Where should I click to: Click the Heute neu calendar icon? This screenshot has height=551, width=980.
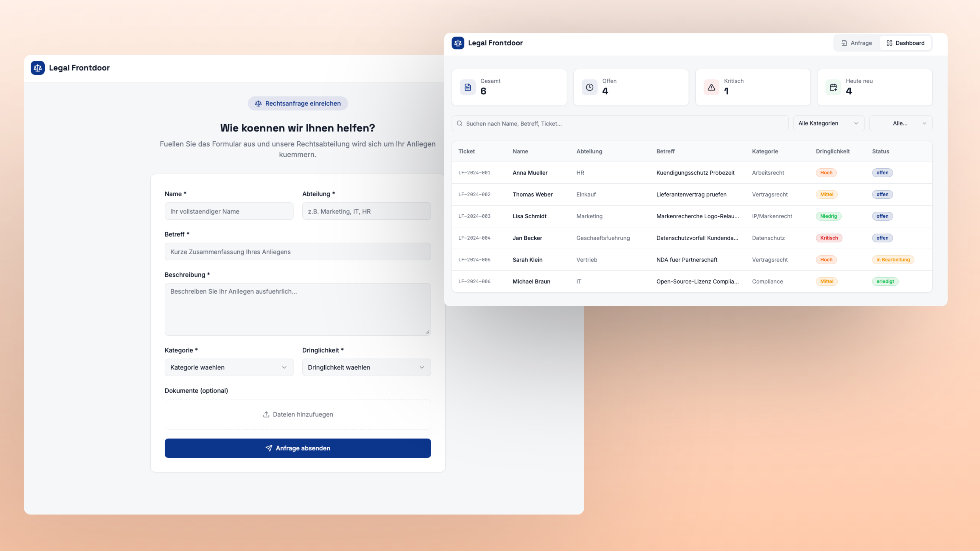tap(833, 87)
